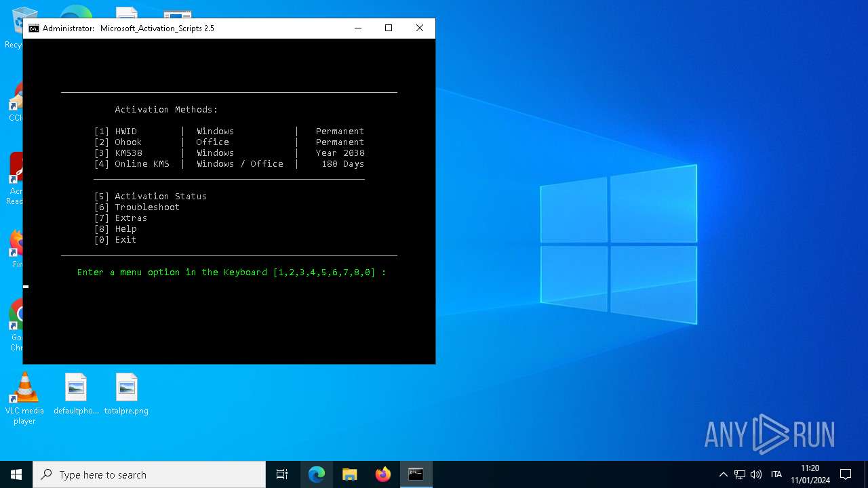This screenshot has width=868, height=488.
Task: Launch Microsoft Edge from the taskbar
Action: 317,474
